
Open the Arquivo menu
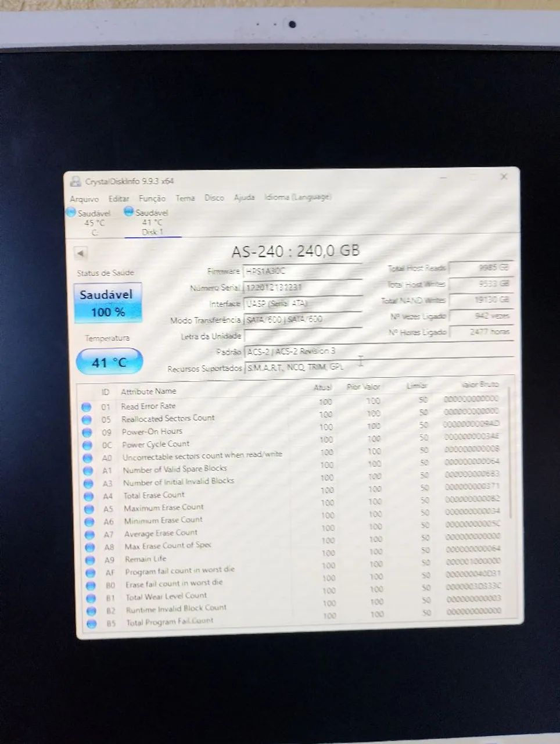(x=84, y=199)
